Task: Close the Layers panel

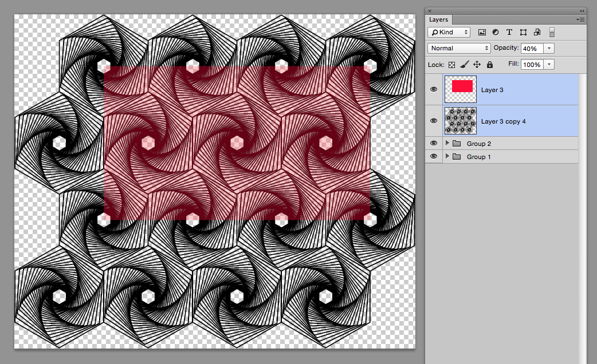Action: coord(430,11)
